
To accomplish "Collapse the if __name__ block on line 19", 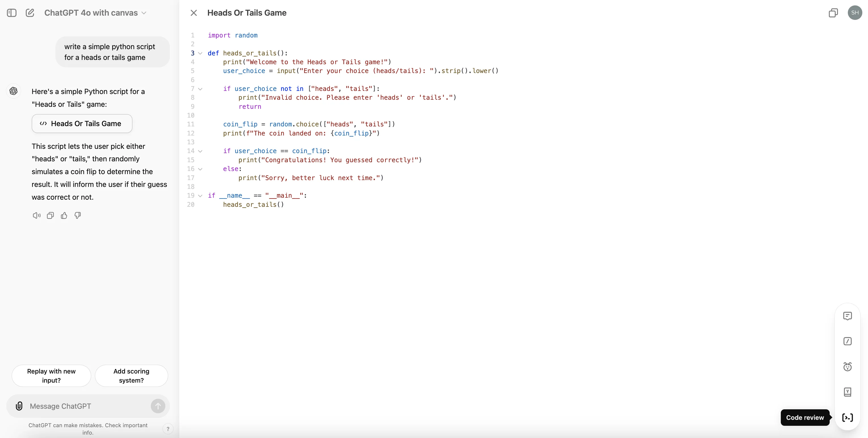I will point(200,196).
